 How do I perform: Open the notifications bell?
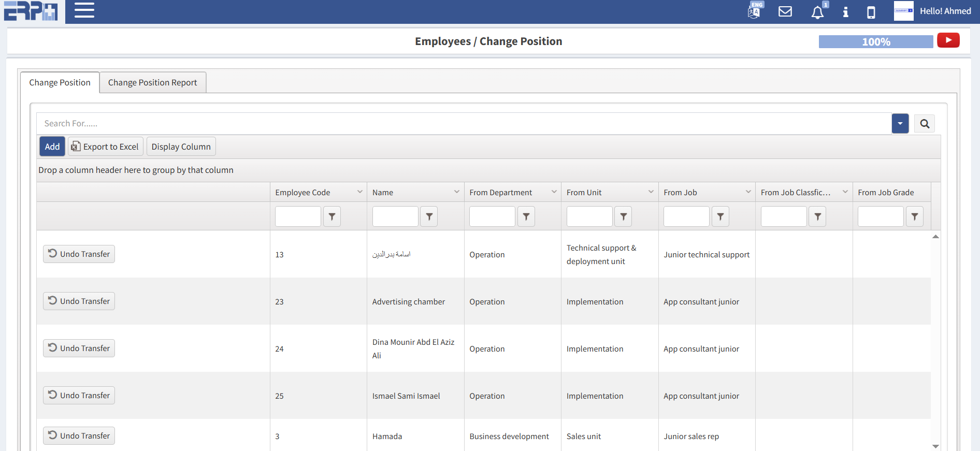coord(817,12)
